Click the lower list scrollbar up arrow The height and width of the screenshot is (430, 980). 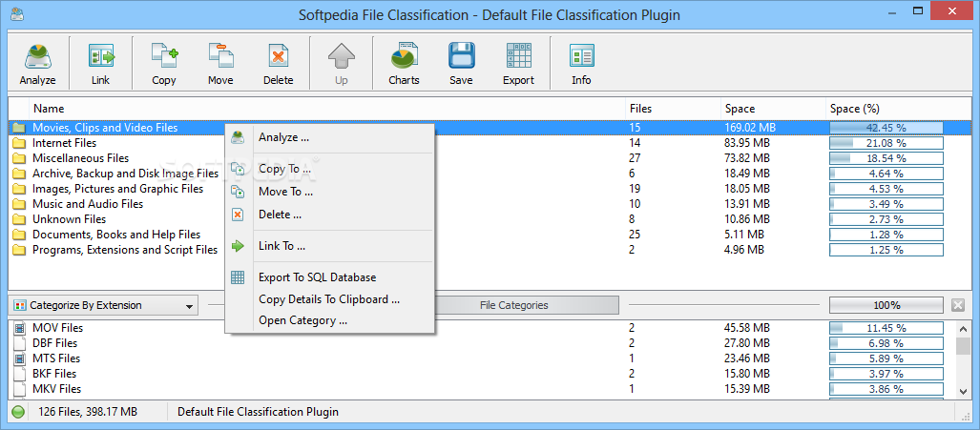963,327
